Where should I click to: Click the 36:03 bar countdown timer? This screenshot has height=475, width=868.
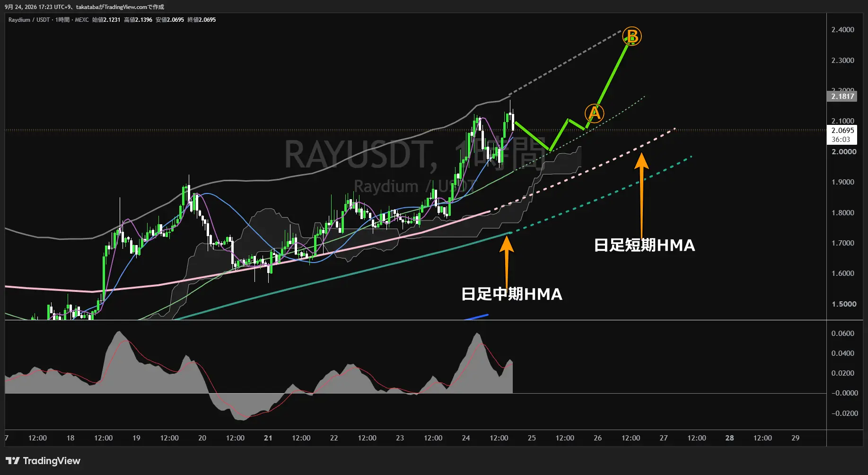[841, 140]
